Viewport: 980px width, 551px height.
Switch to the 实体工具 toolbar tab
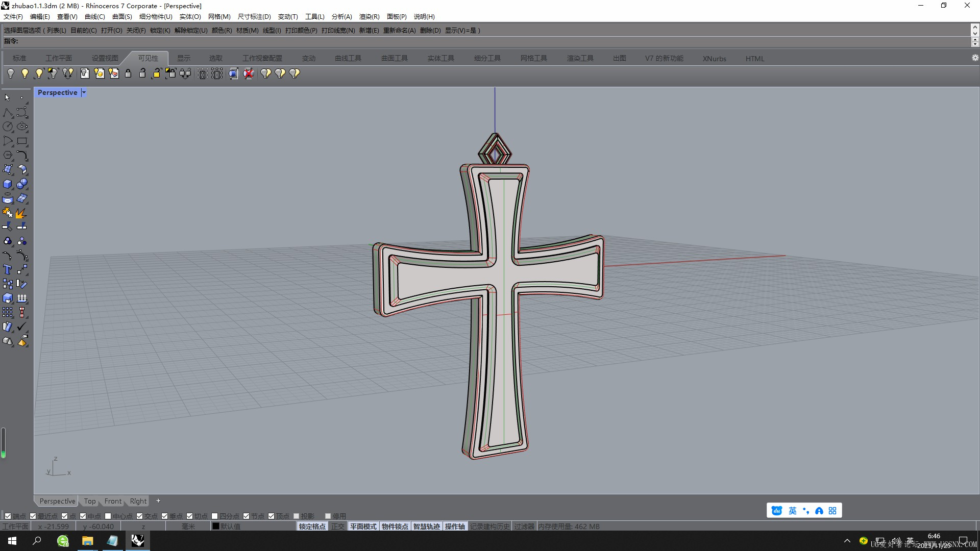point(440,58)
